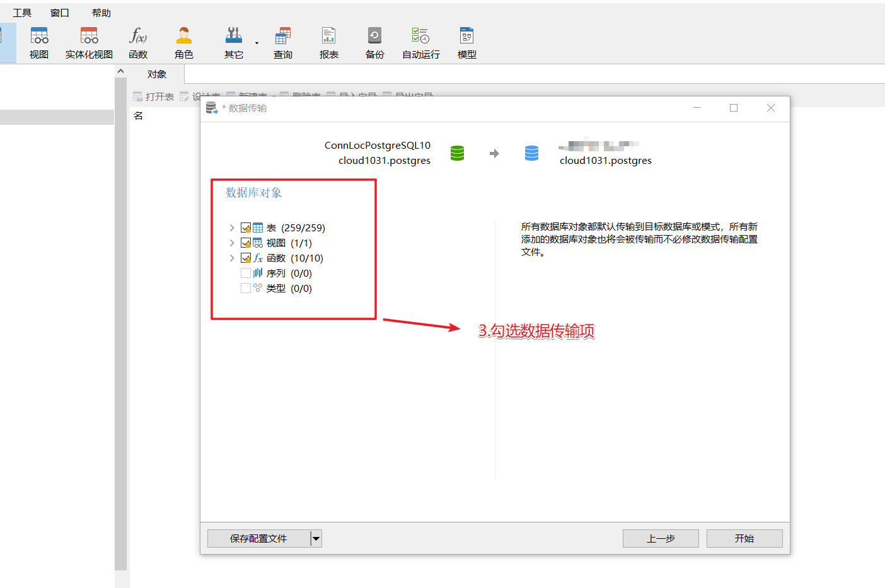The height and width of the screenshot is (588, 885).
Task: Toggle the 视图 (1/1) checkbox
Action: click(x=246, y=243)
